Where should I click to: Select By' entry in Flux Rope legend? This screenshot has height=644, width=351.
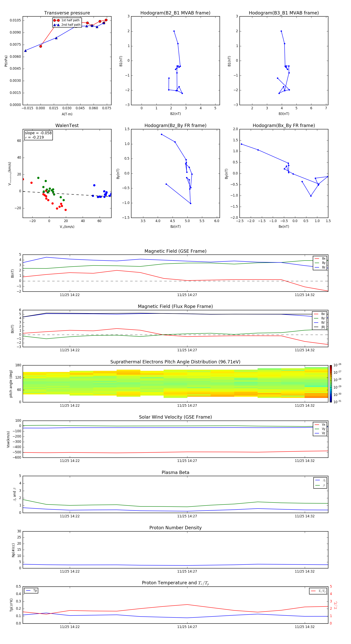click(x=320, y=318)
